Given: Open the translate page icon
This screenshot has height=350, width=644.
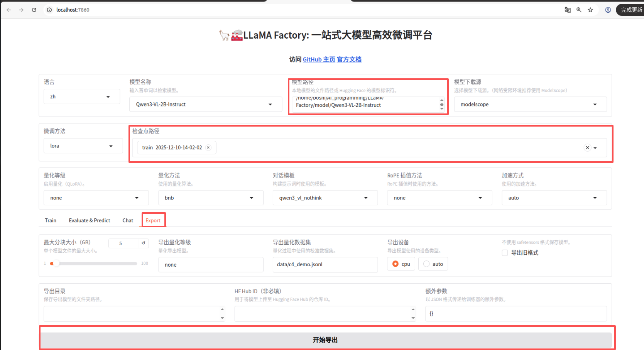Looking at the screenshot, I should [568, 10].
